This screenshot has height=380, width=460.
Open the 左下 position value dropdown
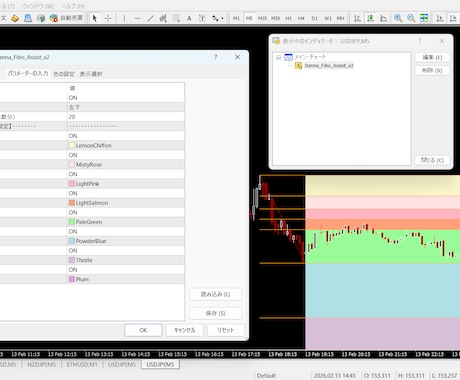(126, 107)
